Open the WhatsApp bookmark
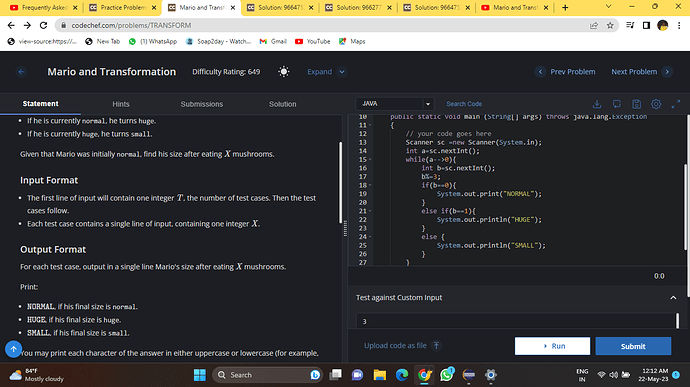This screenshot has height=387, width=690. [153, 41]
